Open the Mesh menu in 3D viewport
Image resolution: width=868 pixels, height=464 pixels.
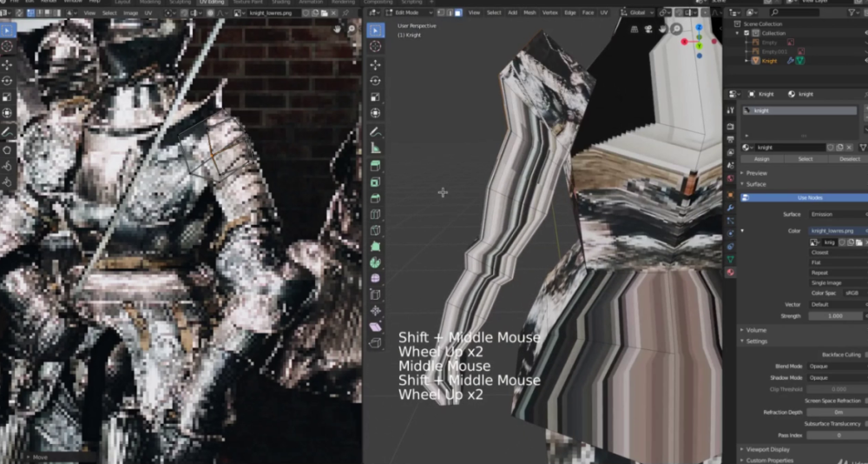click(x=529, y=12)
